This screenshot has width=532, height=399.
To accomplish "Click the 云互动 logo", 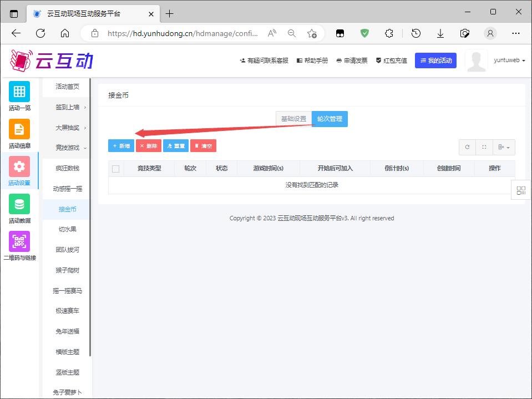I will point(52,60).
